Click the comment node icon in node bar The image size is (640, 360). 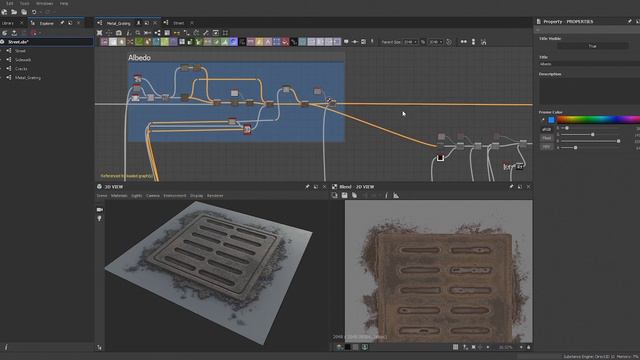click(346, 42)
